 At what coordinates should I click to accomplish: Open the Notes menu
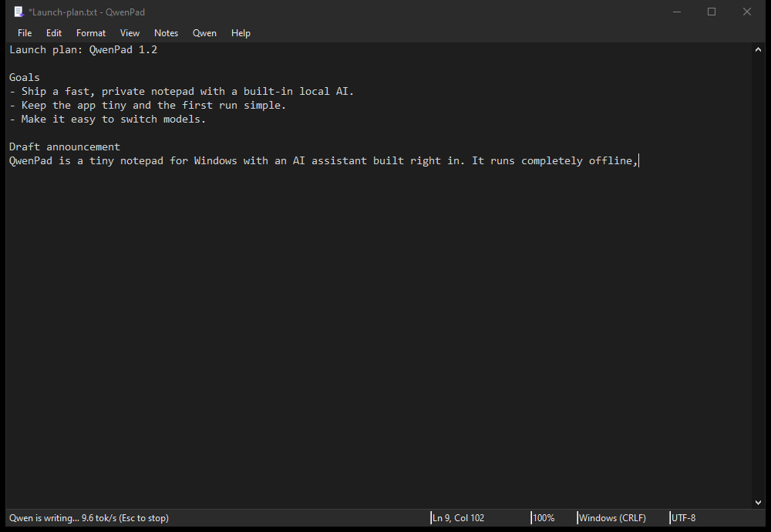(x=167, y=33)
